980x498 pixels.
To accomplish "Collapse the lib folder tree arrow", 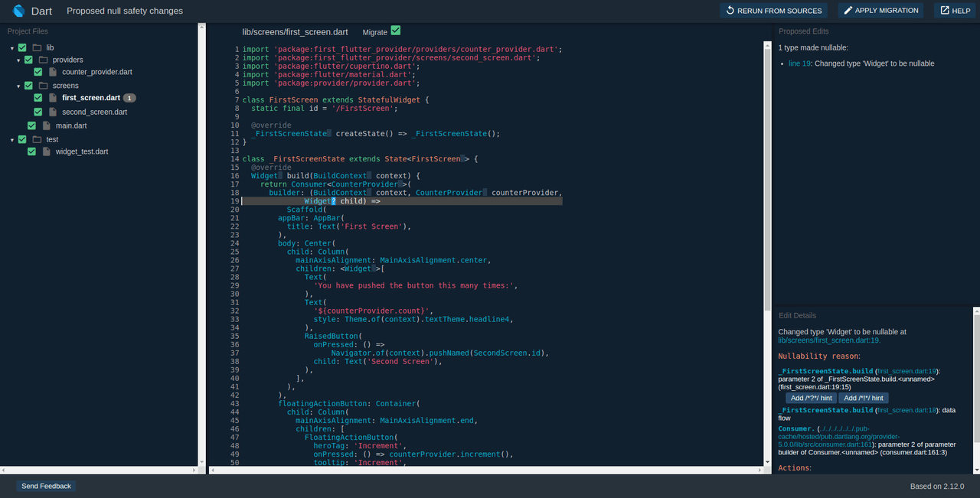I will [12, 48].
